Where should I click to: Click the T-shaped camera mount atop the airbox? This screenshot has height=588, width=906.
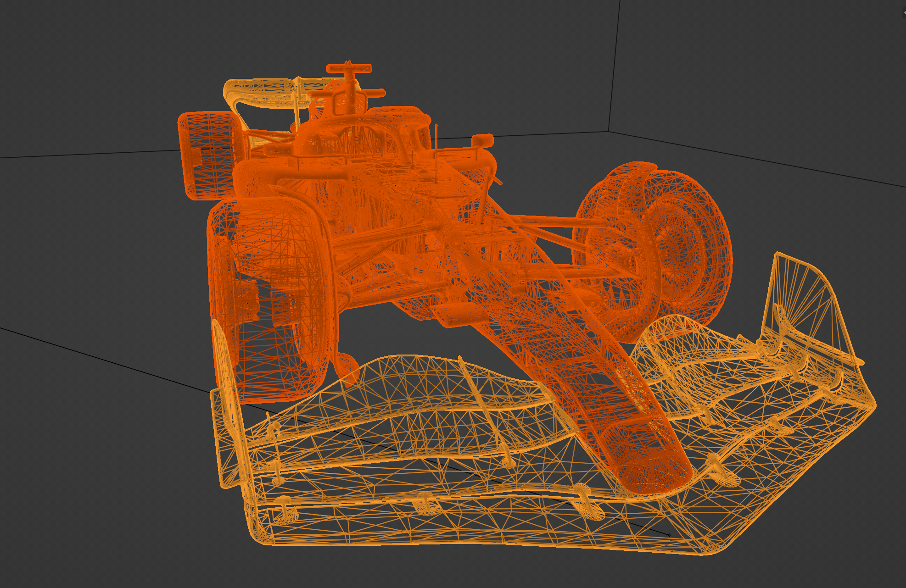(x=349, y=70)
